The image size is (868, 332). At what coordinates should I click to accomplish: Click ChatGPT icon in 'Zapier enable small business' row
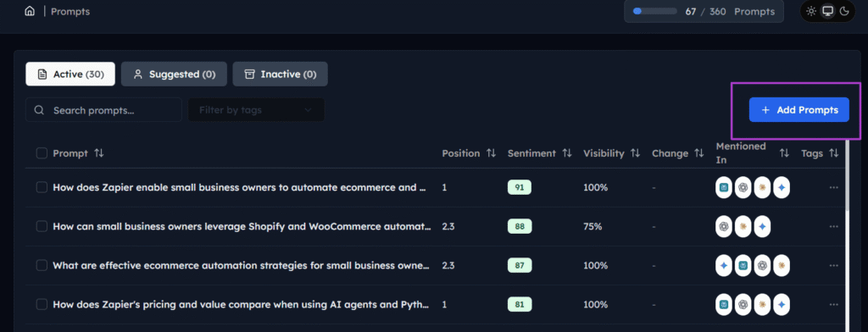point(743,187)
